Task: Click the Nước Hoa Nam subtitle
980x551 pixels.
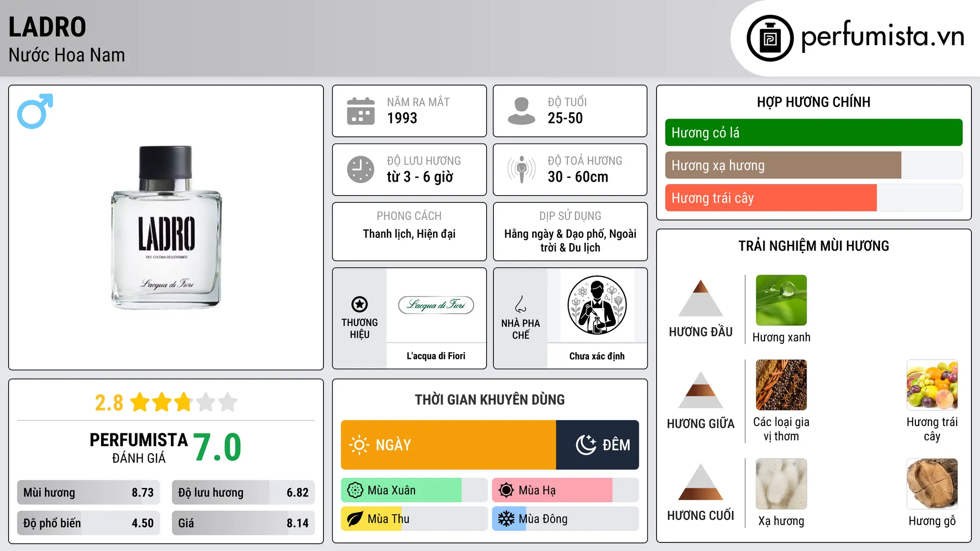Action: [67, 55]
